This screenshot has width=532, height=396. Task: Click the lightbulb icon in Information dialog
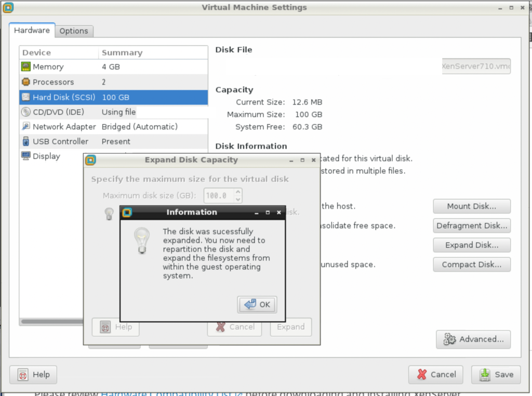coord(142,241)
